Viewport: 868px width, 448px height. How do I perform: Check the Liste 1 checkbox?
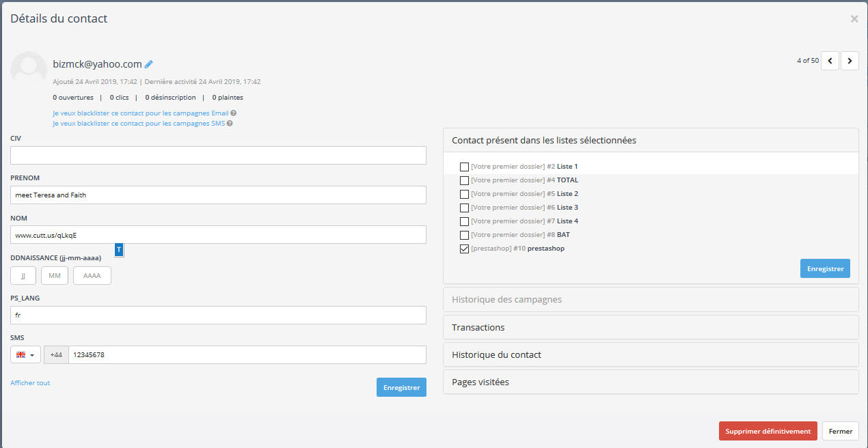[464, 167]
